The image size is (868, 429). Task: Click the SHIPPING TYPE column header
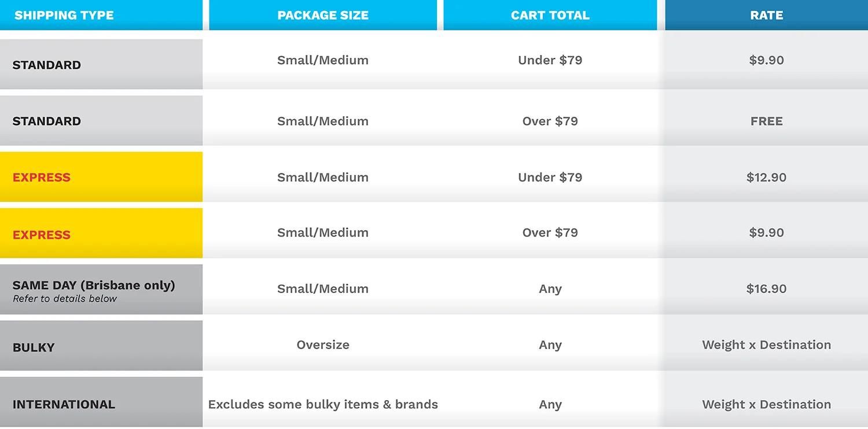tap(64, 15)
